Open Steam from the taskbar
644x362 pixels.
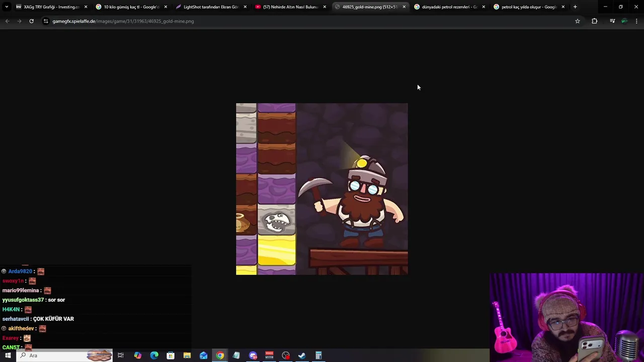[x=302, y=355]
